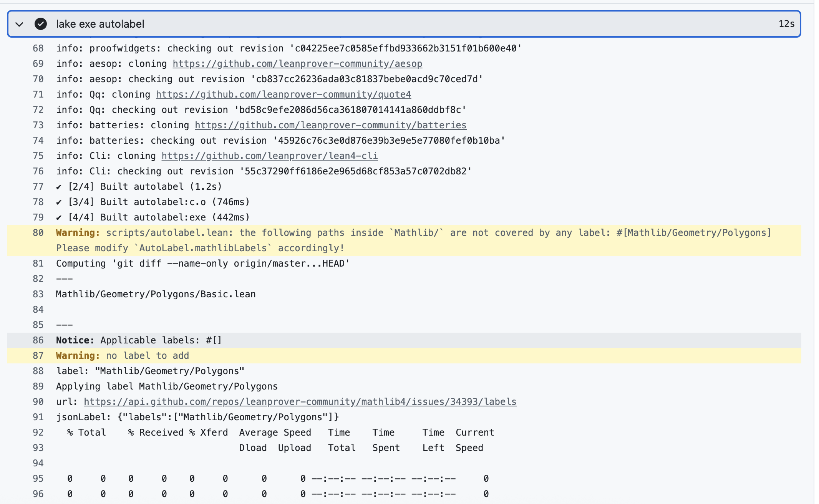This screenshot has width=819, height=504.
Task: Click the step success checkmark icon
Action: pos(41,24)
